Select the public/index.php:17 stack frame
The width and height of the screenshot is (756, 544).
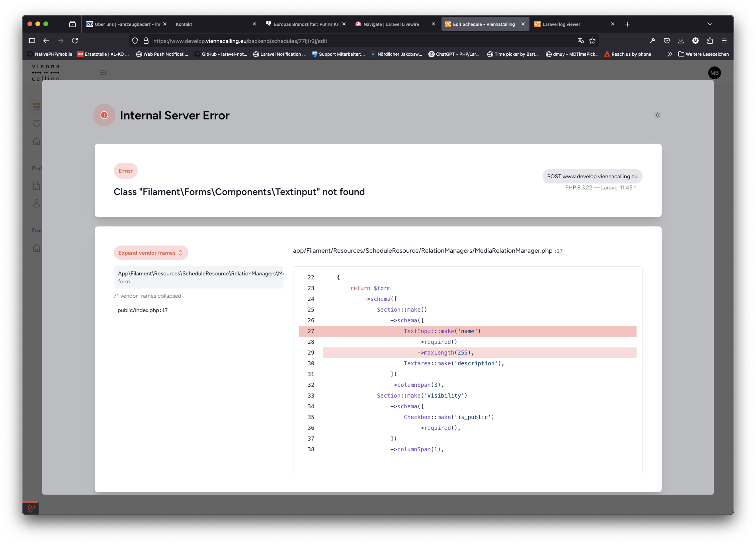[x=143, y=310]
